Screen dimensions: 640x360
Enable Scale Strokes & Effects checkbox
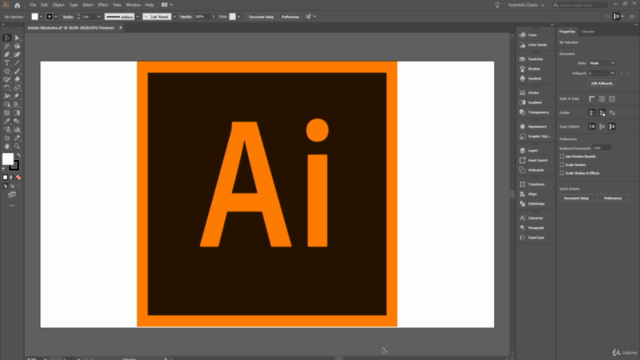pyautogui.click(x=562, y=173)
